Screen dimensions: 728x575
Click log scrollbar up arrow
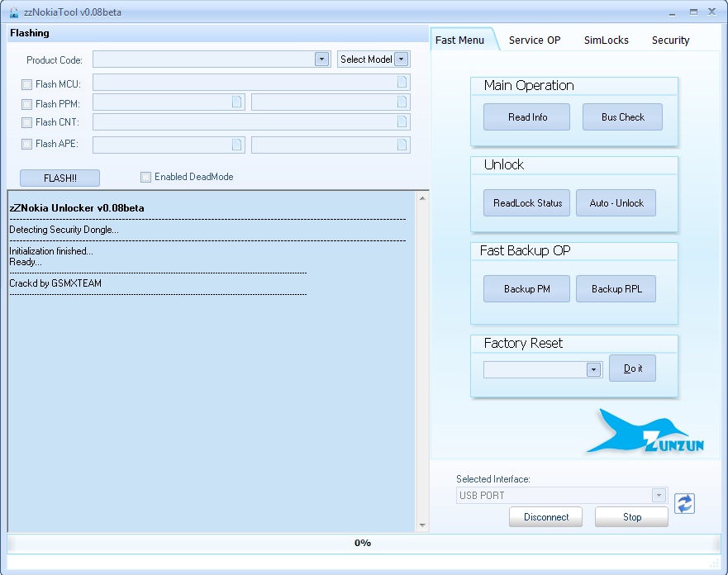point(422,198)
